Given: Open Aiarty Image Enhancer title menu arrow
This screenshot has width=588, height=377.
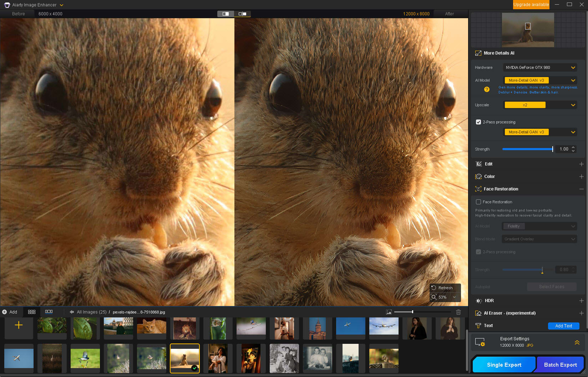Looking at the screenshot, I should click(x=61, y=5).
